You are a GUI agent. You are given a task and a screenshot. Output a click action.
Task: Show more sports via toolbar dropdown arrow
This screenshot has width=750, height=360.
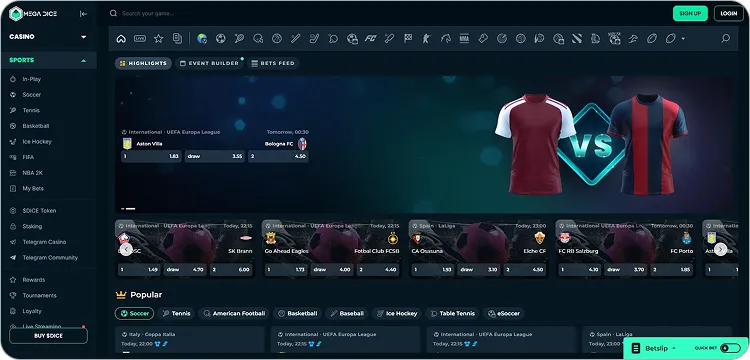[x=683, y=39]
